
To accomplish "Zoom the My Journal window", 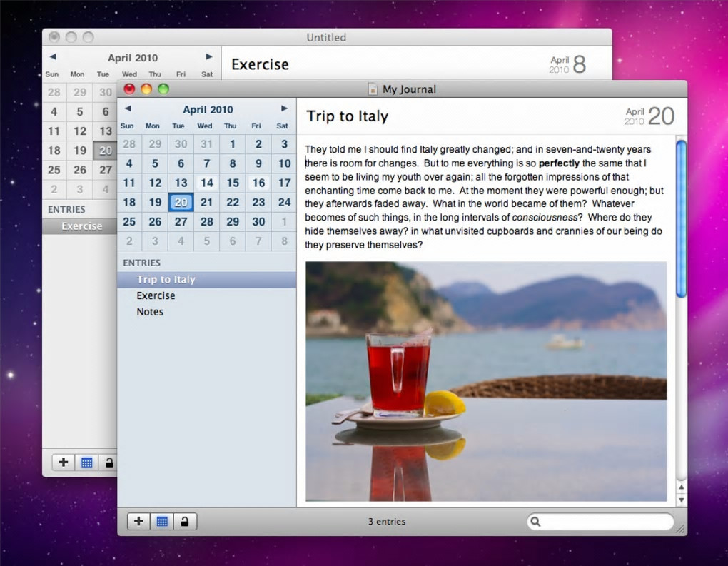I will tap(163, 89).
